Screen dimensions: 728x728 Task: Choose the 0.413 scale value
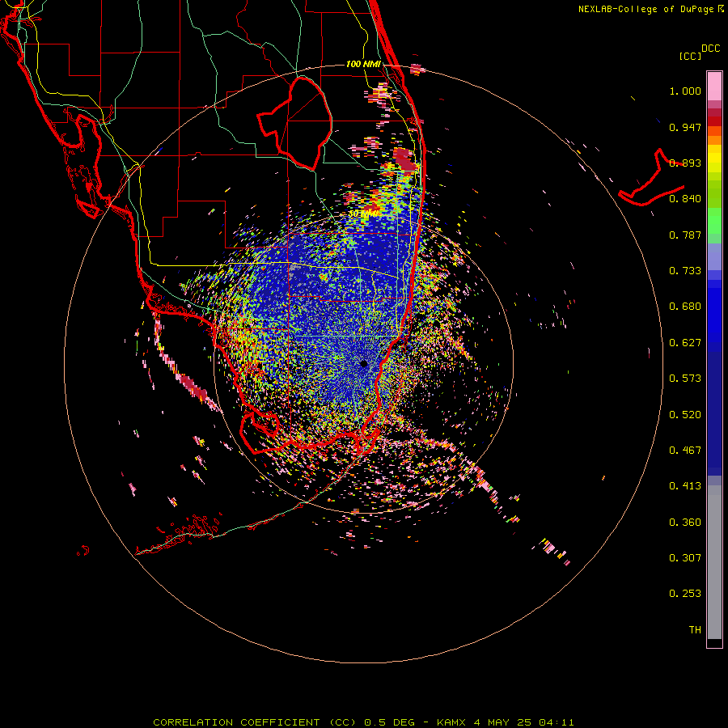(685, 486)
